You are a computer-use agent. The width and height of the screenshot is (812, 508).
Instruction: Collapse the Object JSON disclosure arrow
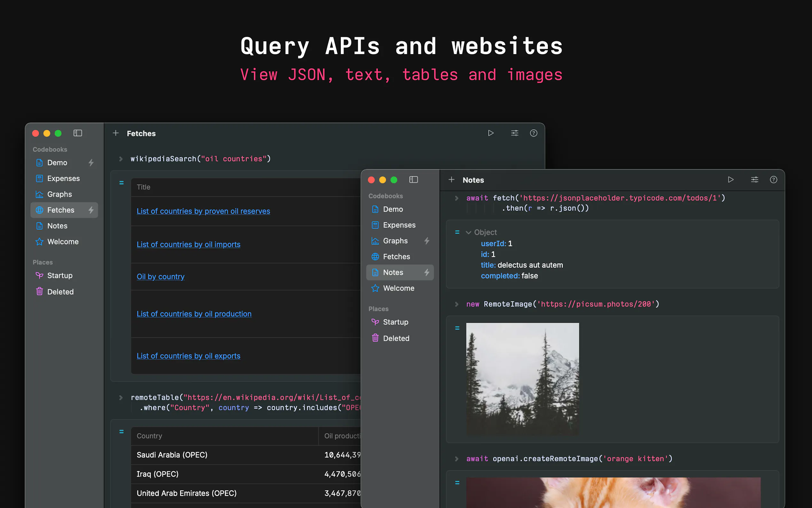(x=468, y=233)
